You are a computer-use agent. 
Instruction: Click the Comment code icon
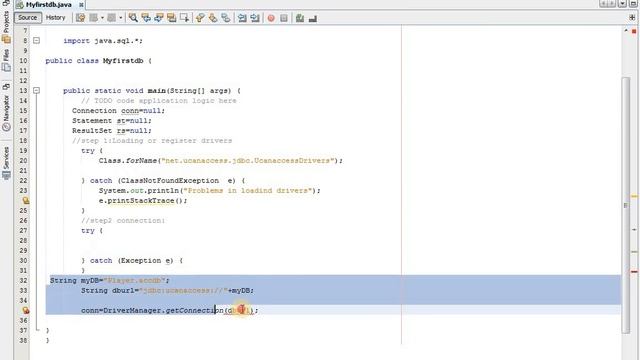coord(300,18)
